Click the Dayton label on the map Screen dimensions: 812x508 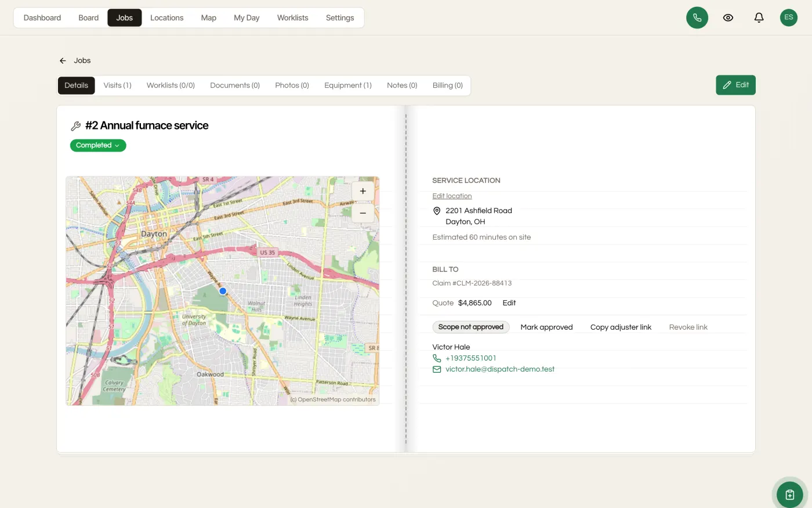point(154,234)
